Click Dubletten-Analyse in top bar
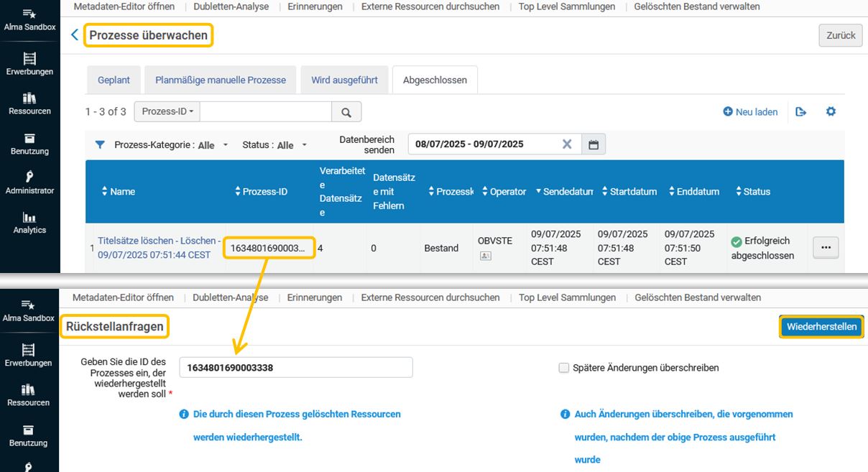868x472 pixels. pos(231,6)
